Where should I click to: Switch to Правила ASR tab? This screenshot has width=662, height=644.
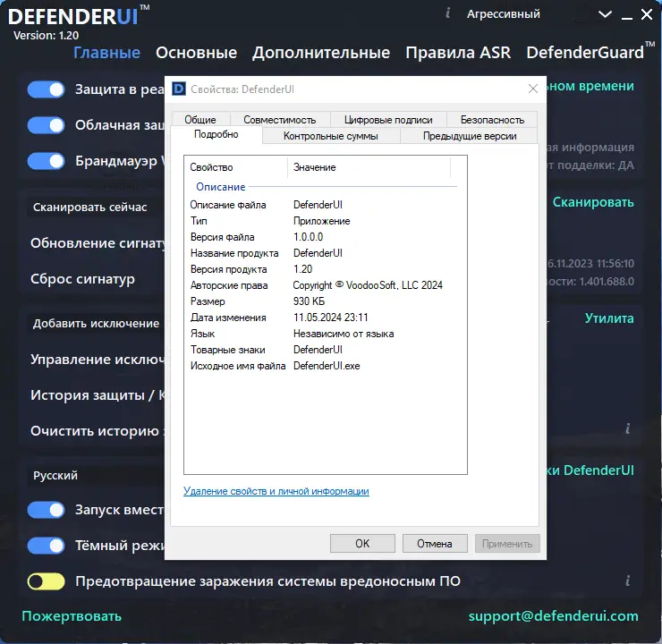coord(458,53)
